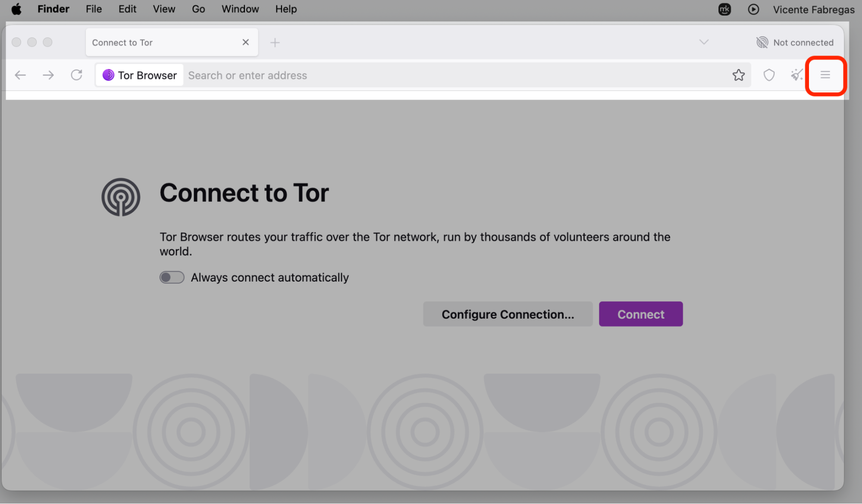Enable Always connect automatically switch
This screenshot has height=504, width=862.
(172, 277)
